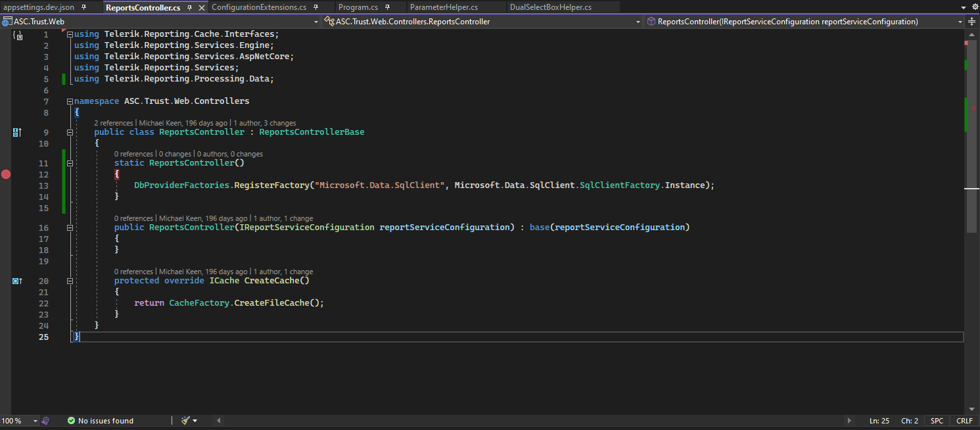Viewport: 980px width, 430px height.
Task: Click the inheritance margin icon on line 9
Action: tap(17, 132)
